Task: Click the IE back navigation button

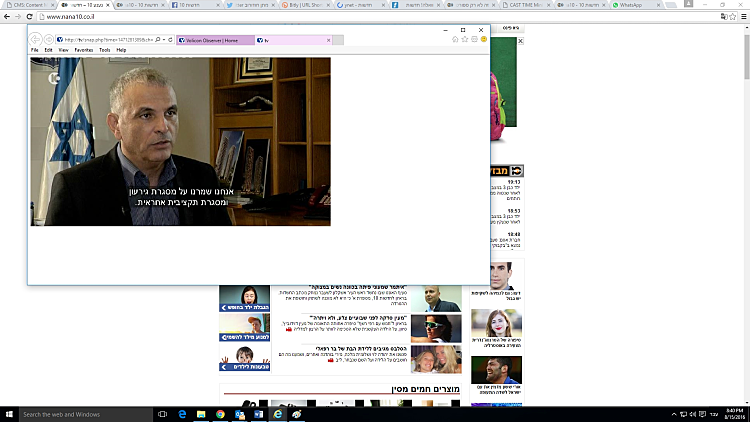Action: pyautogui.click(x=36, y=39)
